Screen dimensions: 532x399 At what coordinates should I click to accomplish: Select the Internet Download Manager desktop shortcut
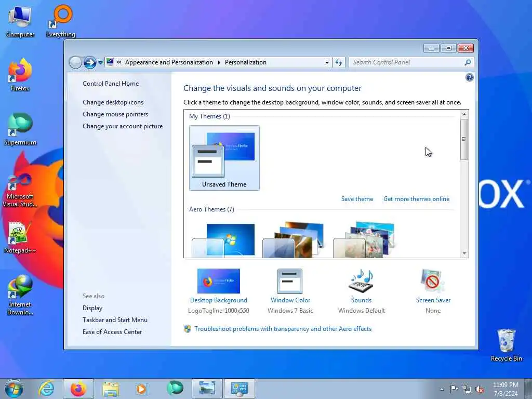point(20,295)
